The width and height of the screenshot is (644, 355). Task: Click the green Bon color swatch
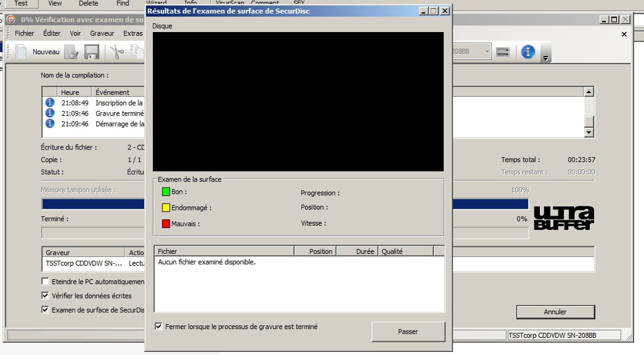[x=166, y=192]
